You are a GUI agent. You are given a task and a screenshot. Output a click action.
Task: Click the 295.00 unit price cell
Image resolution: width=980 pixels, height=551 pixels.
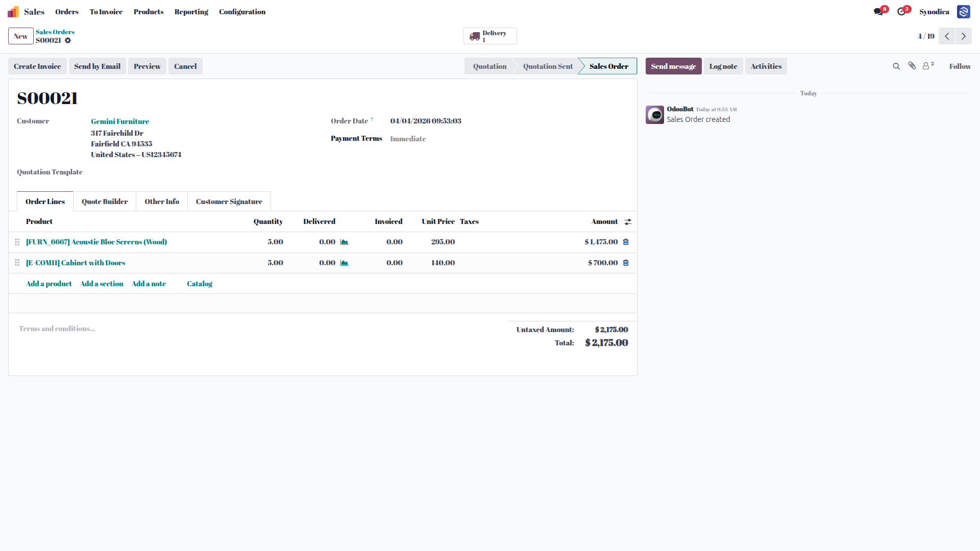pyautogui.click(x=443, y=242)
